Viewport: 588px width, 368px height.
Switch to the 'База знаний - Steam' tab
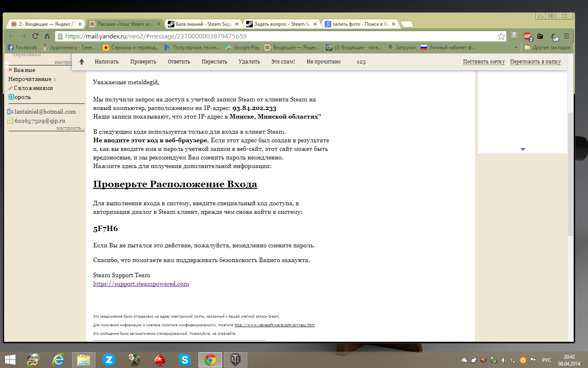203,24
